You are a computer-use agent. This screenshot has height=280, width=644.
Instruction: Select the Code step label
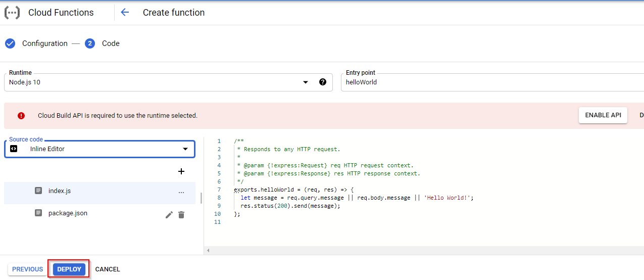pyautogui.click(x=111, y=43)
